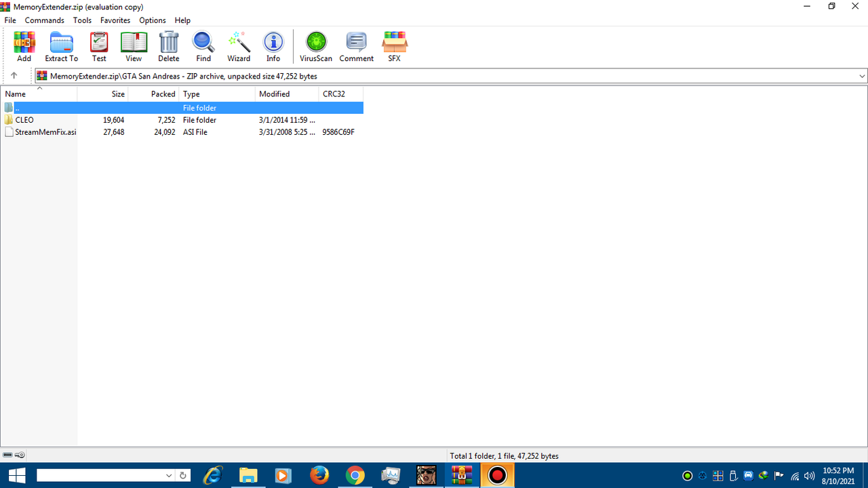Sort by the Modified column header
868x488 pixels.
(287, 94)
